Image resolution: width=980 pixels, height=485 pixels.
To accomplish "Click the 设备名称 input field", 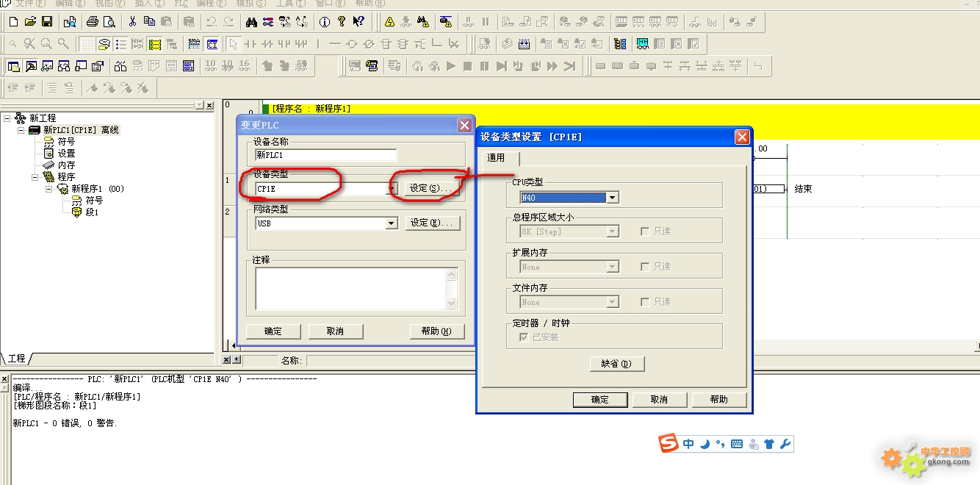I will pyautogui.click(x=325, y=155).
